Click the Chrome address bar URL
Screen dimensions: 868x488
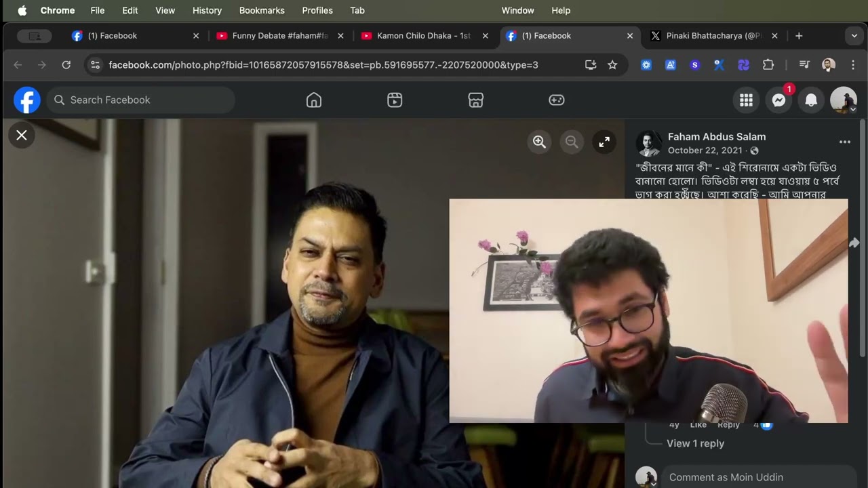click(x=323, y=65)
